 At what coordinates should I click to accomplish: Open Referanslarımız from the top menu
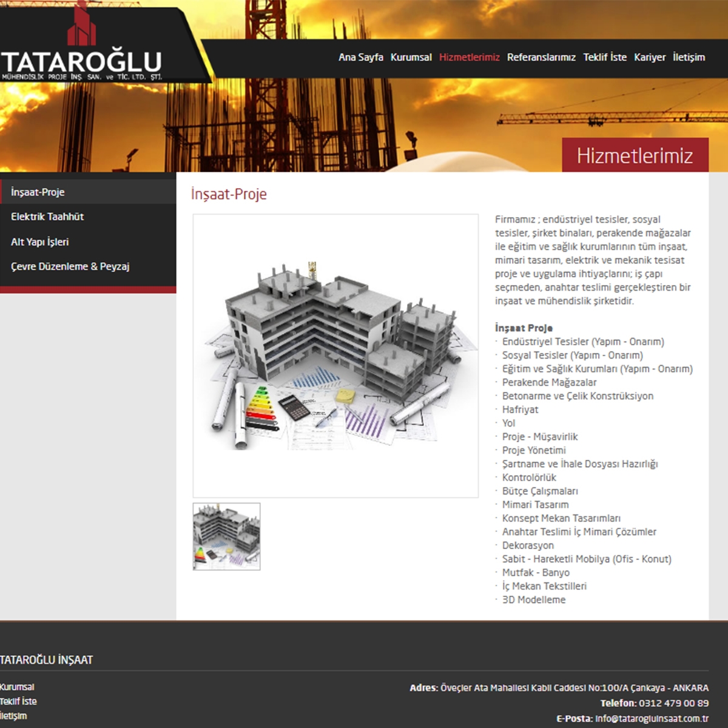tap(541, 57)
